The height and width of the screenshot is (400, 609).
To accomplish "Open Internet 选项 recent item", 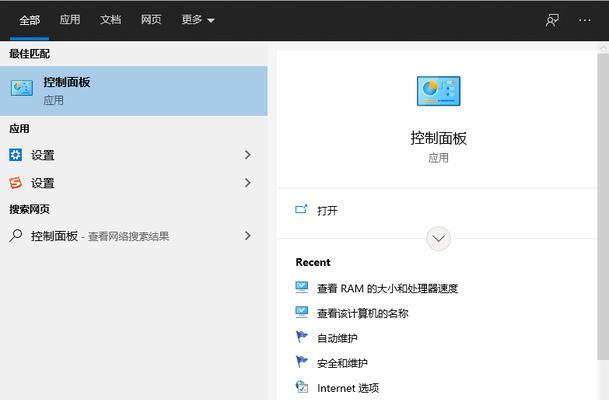I will (x=348, y=388).
